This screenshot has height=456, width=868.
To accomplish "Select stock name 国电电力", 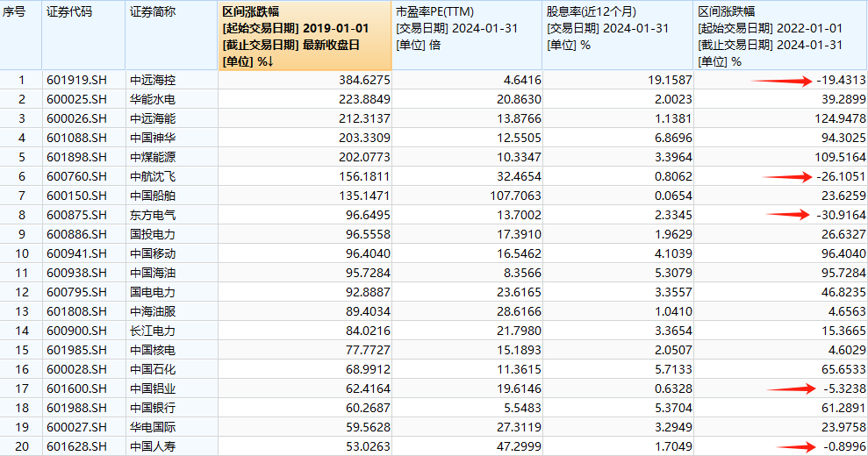I will [x=153, y=292].
